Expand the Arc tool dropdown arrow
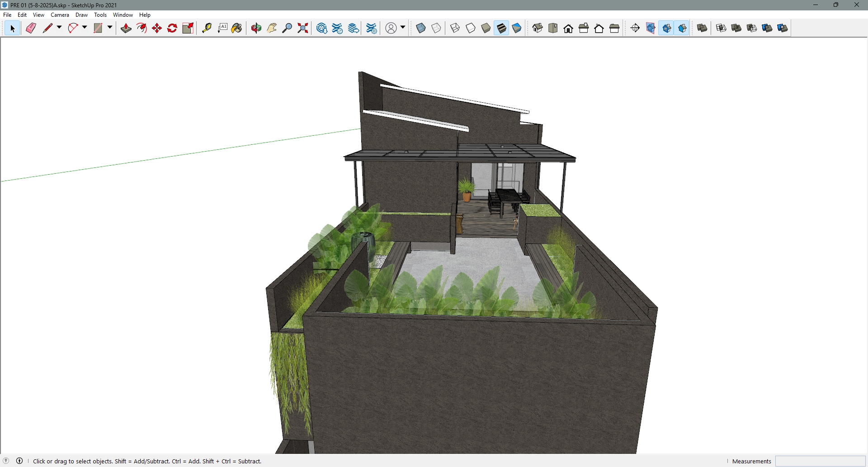The image size is (868, 467). click(x=85, y=28)
